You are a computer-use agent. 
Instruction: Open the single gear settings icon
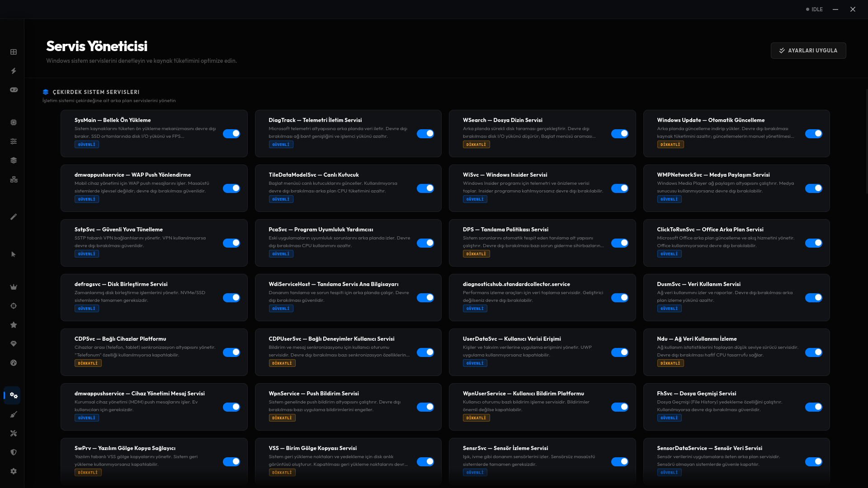14,471
